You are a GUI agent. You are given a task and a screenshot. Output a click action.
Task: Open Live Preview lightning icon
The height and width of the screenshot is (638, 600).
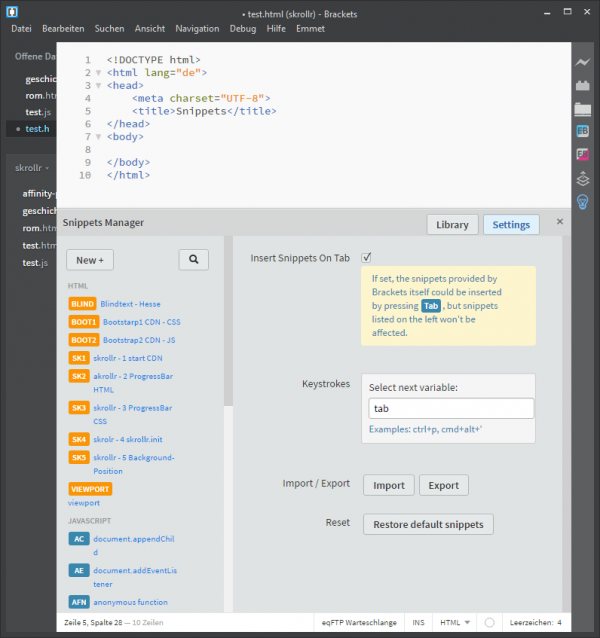coord(583,62)
